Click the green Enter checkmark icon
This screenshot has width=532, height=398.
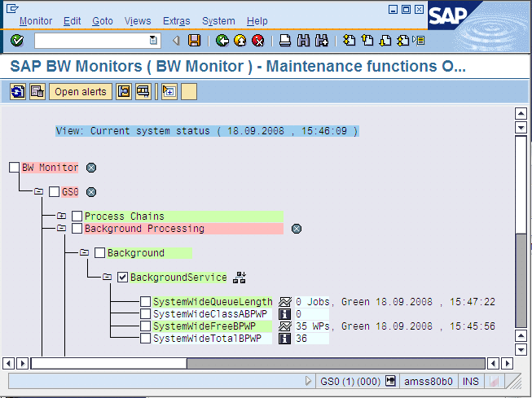(x=17, y=40)
